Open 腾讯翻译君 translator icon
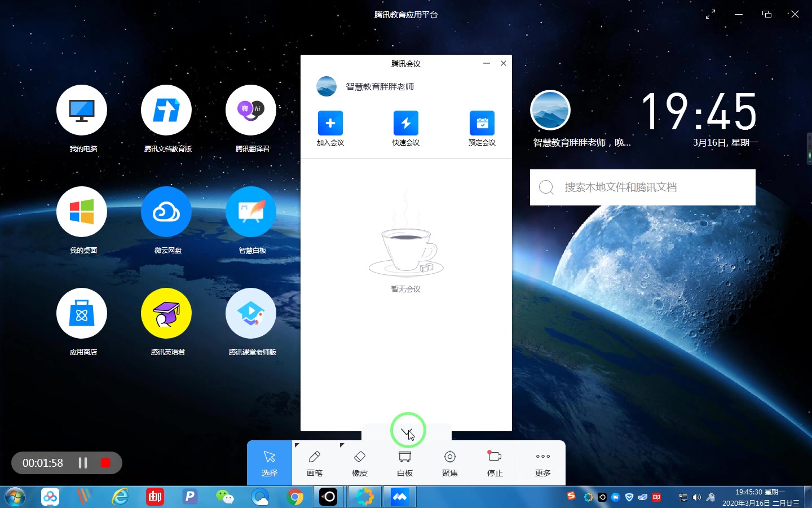 pos(251,110)
